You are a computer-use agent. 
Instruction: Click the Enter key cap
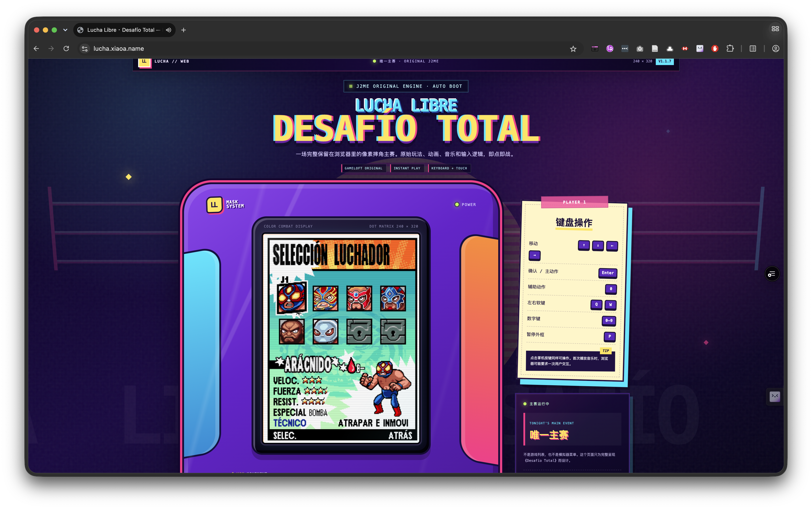point(608,273)
